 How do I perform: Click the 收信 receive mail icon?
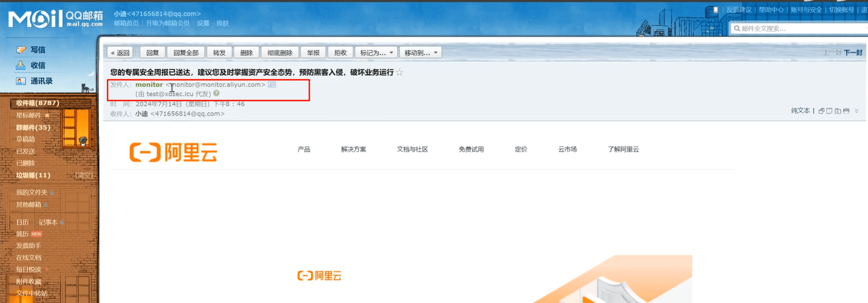[21, 65]
